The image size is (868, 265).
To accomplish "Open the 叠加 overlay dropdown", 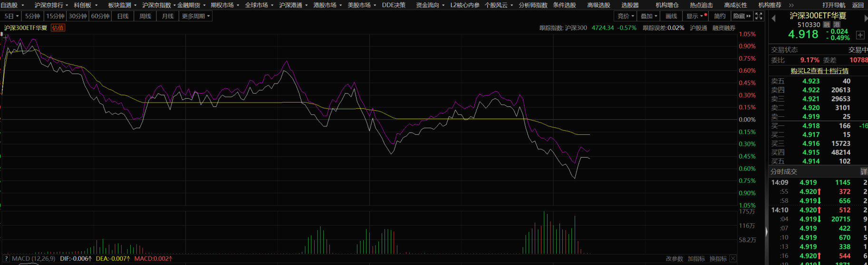I will pos(649,16).
